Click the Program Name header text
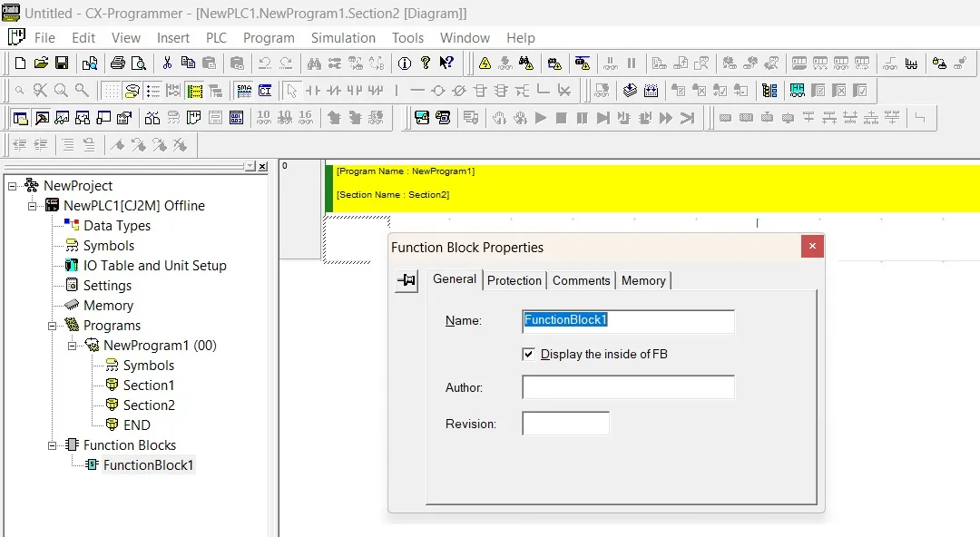Viewport: 980px width, 537px height. pos(406,171)
